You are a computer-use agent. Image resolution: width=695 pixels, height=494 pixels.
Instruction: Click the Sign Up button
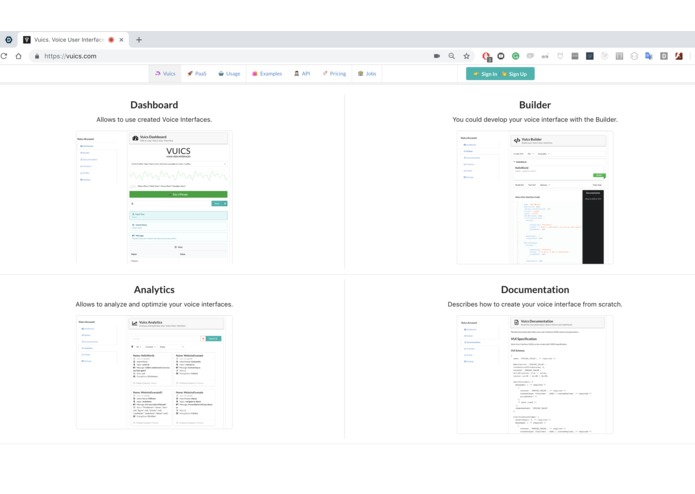click(514, 74)
